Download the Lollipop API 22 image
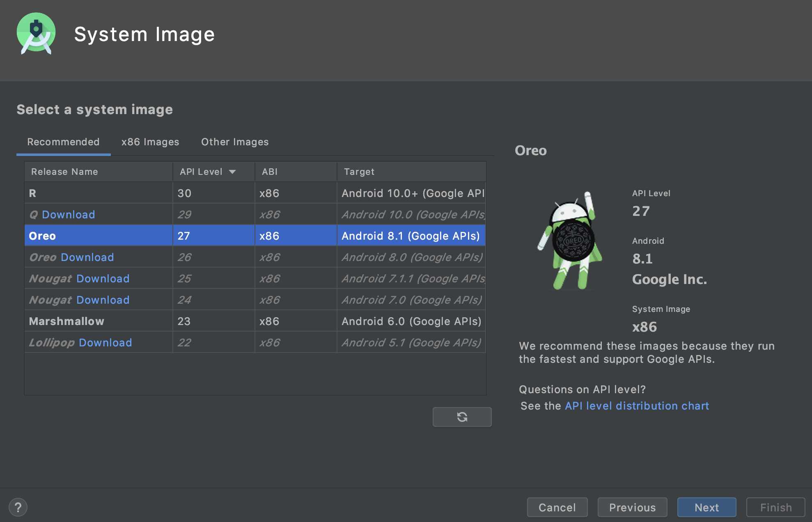812x522 pixels. click(x=105, y=342)
